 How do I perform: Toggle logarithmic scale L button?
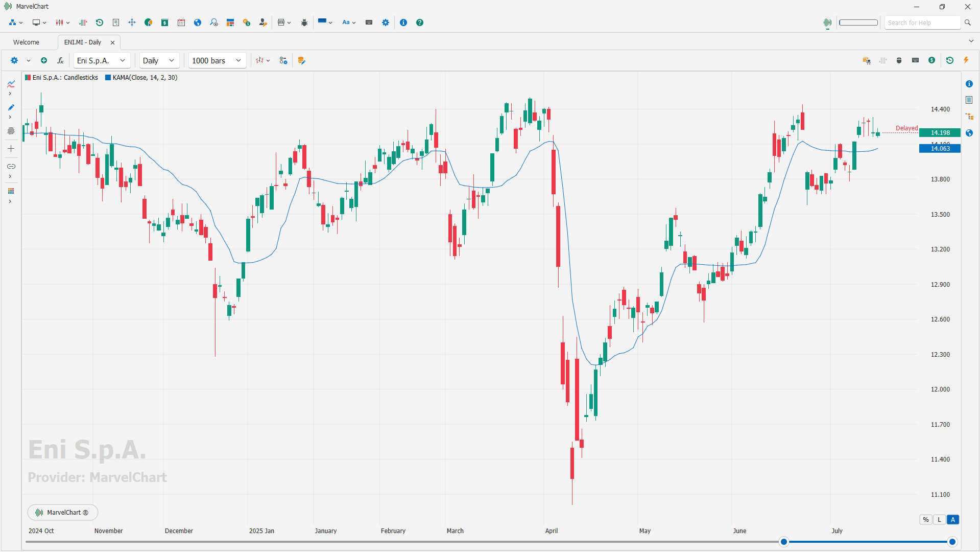pos(939,519)
